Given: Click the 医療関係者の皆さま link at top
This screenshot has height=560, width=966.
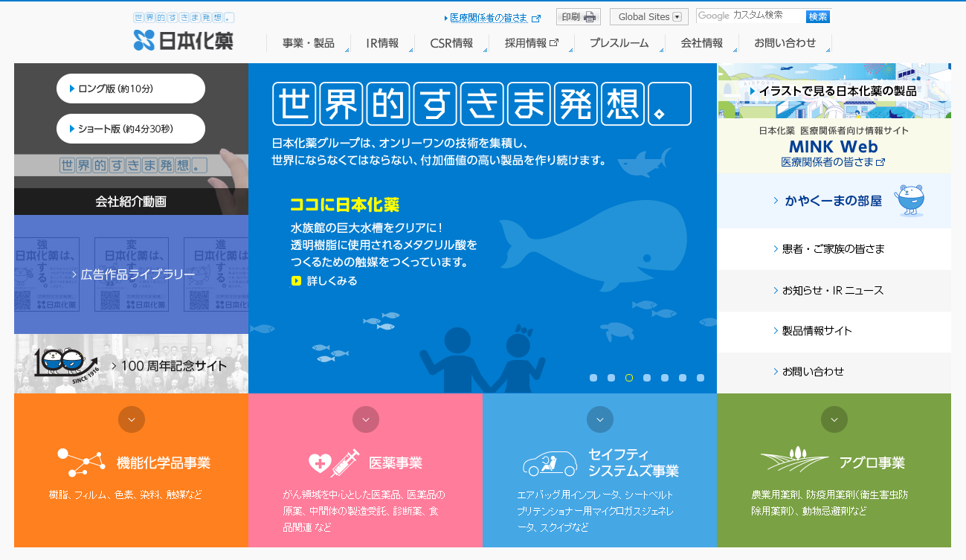Looking at the screenshot, I should point(489,18).
